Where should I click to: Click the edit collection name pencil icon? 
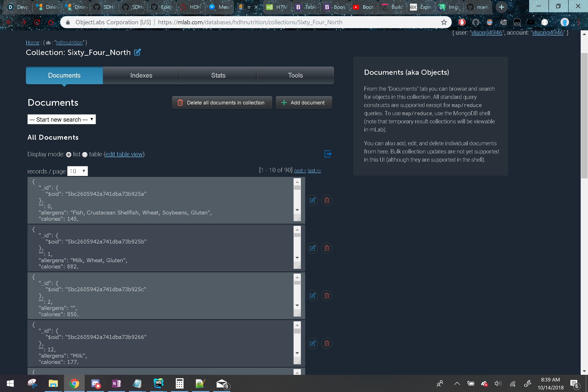pyautogui.click(x=137, y=52)
